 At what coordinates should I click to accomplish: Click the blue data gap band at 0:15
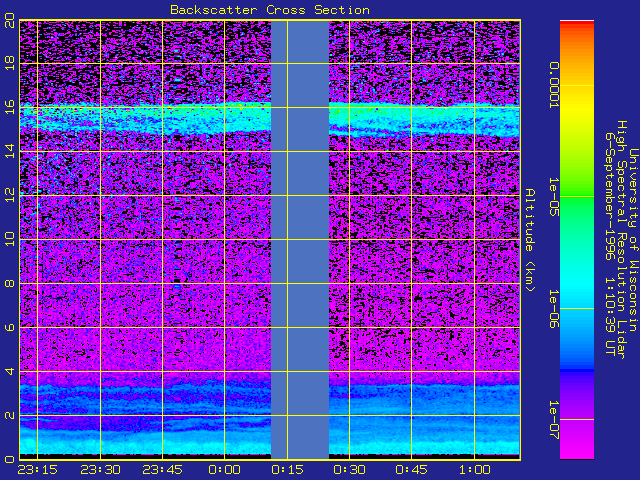[300, 240]
